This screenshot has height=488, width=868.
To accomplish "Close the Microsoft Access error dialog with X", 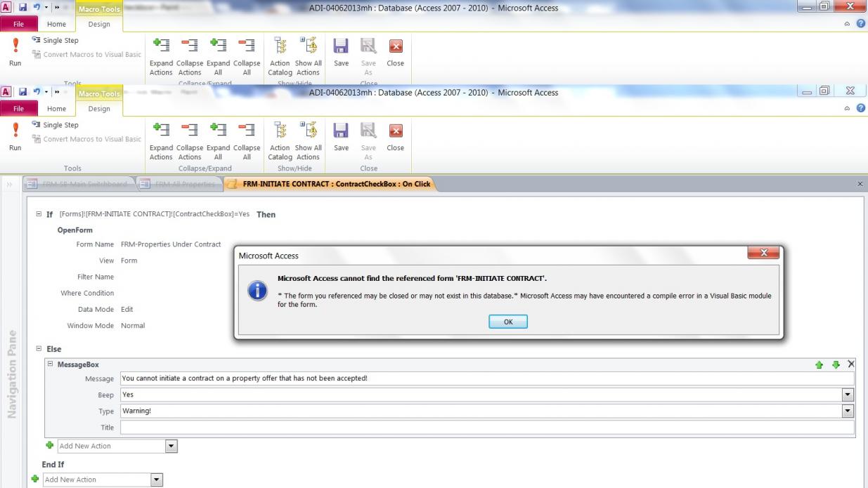I will coord(764,253).
